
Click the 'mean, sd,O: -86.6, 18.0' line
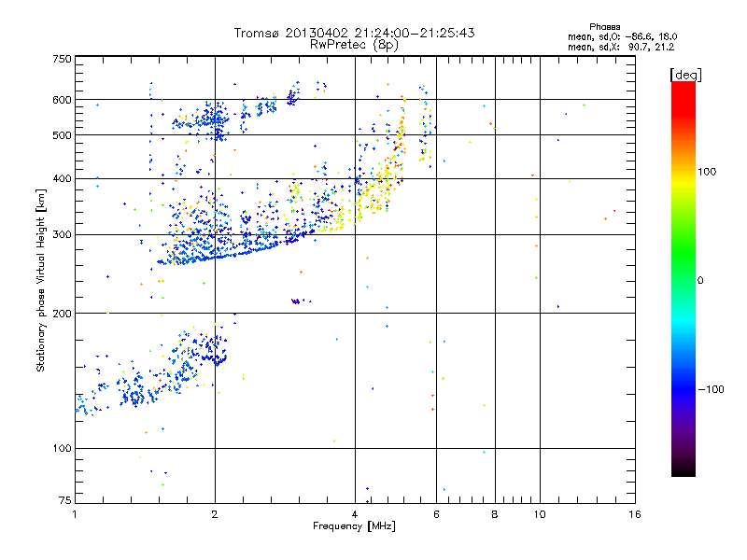622,36
